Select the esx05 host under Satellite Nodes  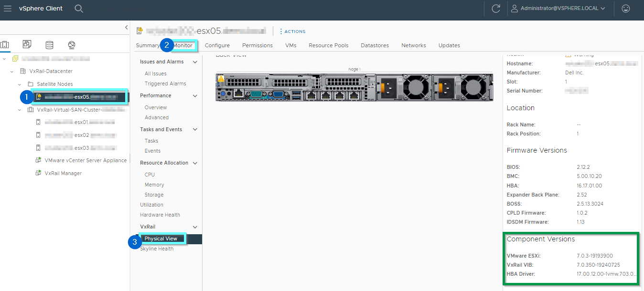(79, 97)
